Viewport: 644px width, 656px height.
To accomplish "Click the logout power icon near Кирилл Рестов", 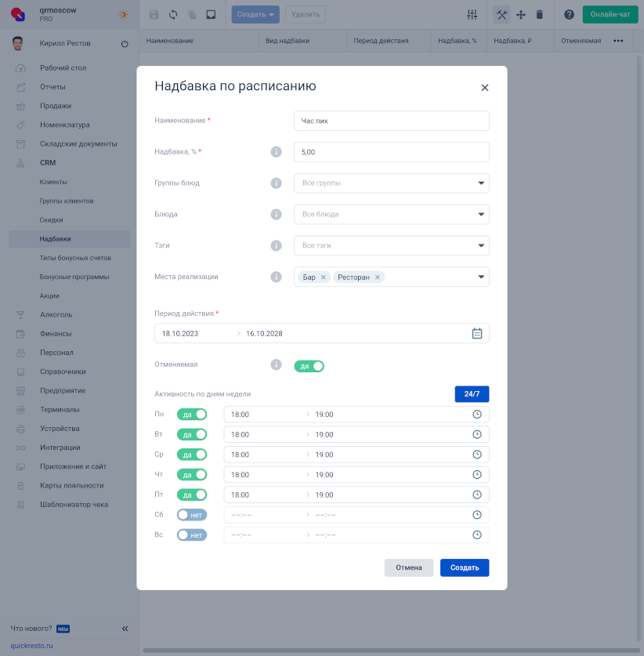I will (x=125, y=44).
